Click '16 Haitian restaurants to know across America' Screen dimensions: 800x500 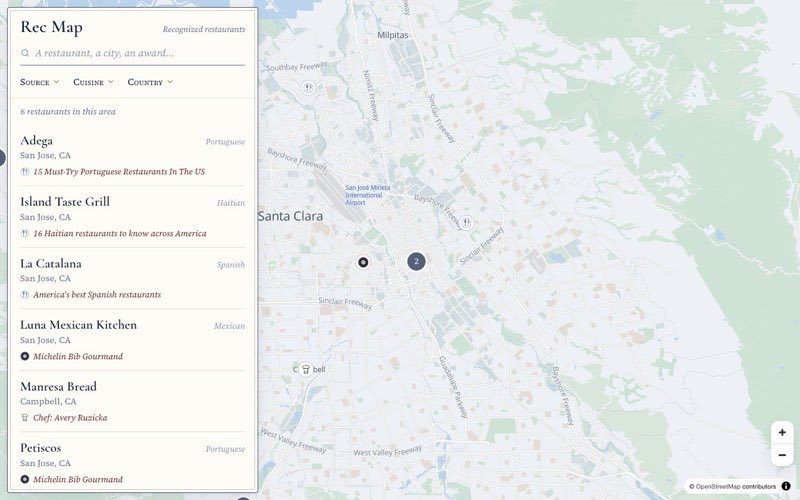(120, 234)
